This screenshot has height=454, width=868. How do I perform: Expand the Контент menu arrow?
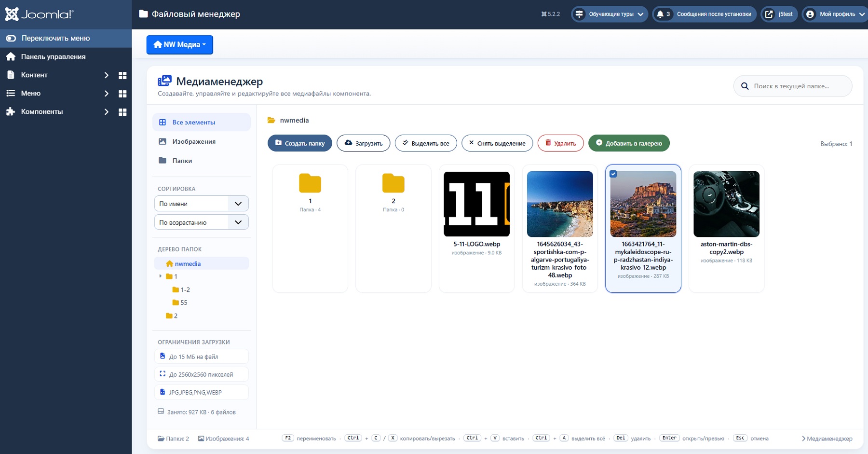pos(107,75)
